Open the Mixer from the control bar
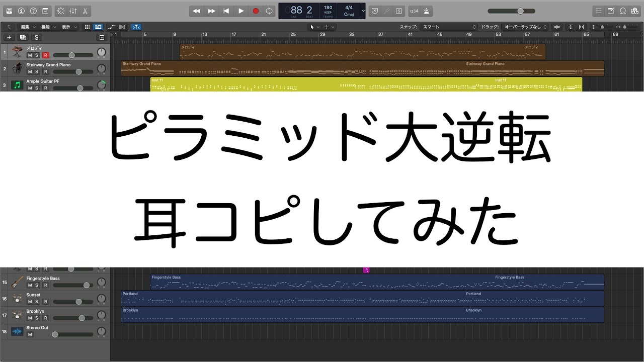 73,11
